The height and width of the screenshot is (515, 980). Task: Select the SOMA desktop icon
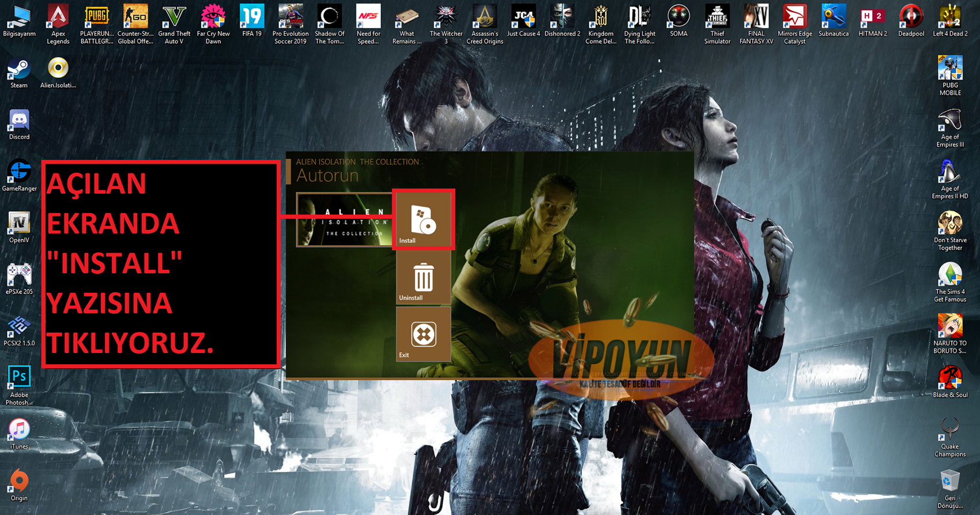679,21
